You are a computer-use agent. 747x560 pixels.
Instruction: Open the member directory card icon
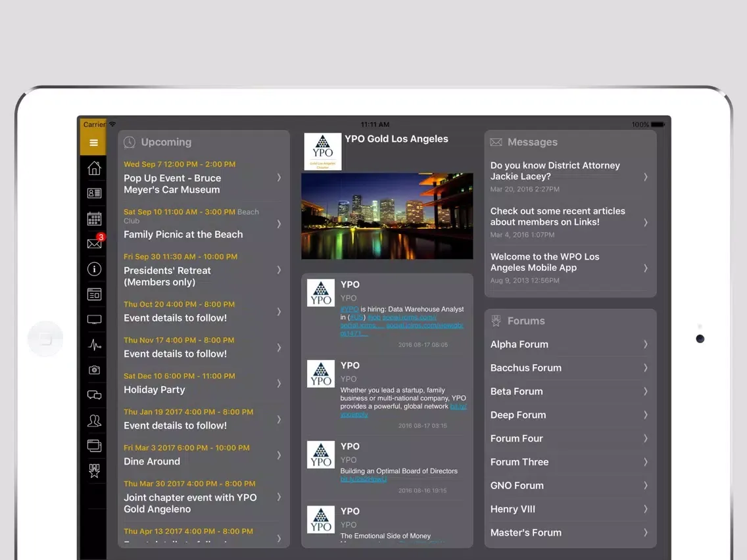[94, 193]
